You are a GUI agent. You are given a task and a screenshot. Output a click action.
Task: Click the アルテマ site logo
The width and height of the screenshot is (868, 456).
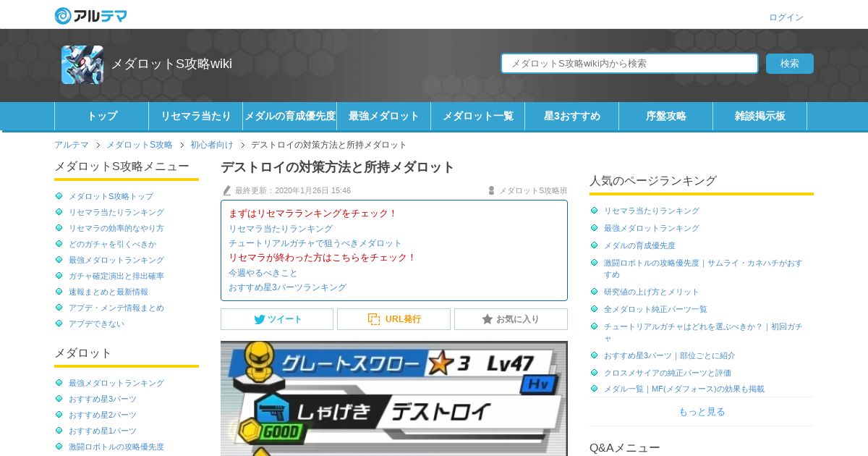coord(90,16)
